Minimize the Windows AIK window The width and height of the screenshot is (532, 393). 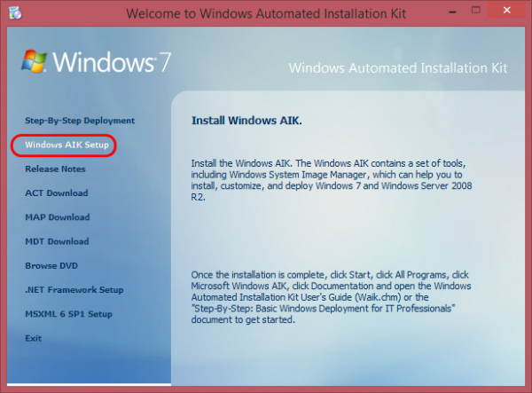pos(452,12)
